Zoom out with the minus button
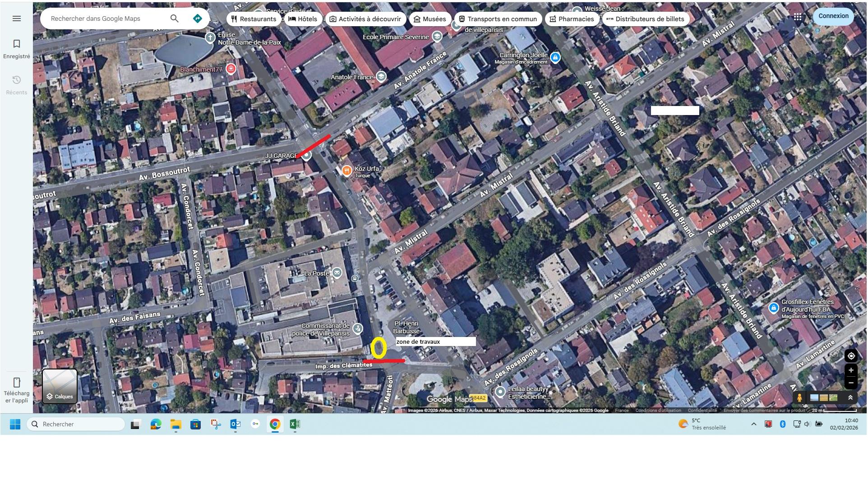 point(851,383)
